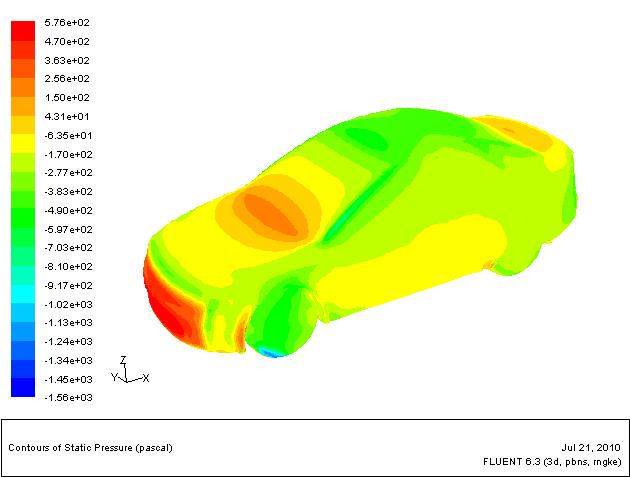Click the 2.56e+02 legend label

tap(67, 79)
